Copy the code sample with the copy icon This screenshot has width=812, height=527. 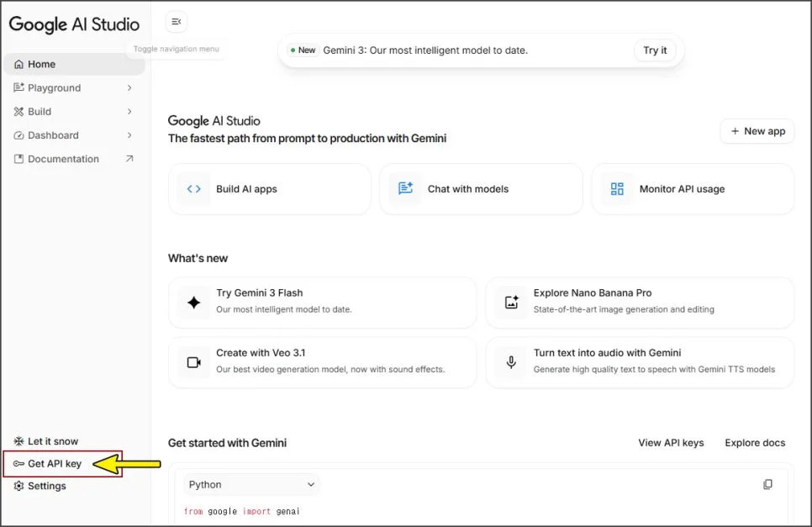pos(767,484)
